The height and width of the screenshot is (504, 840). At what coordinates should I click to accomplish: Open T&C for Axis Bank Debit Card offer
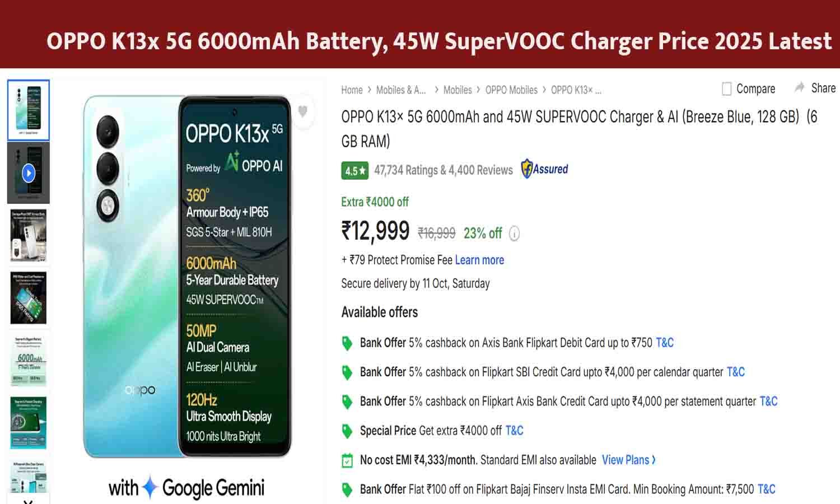click(664, 342)
